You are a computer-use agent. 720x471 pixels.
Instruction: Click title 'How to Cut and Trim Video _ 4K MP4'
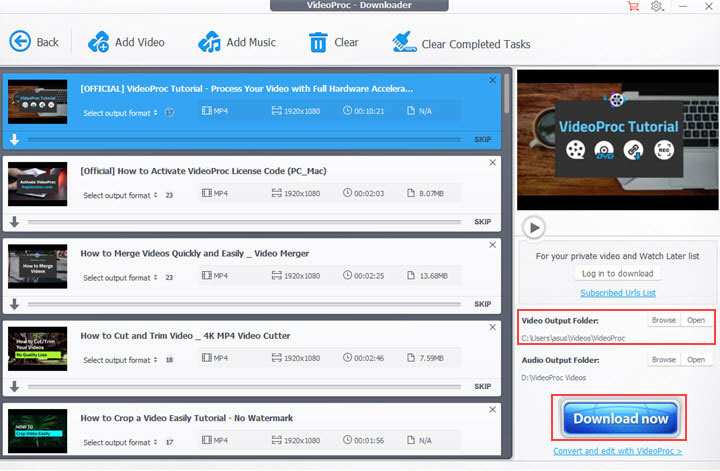(185, 336)
